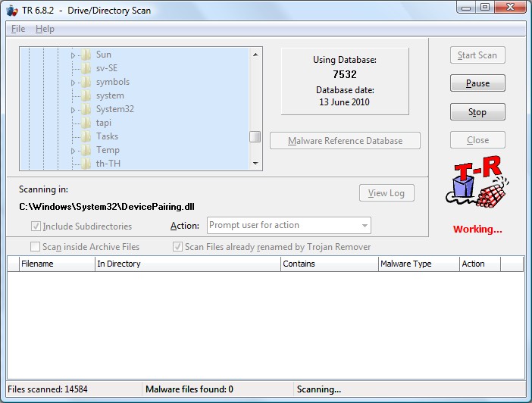Click the System32 folder icon

(x=86, y=109)
